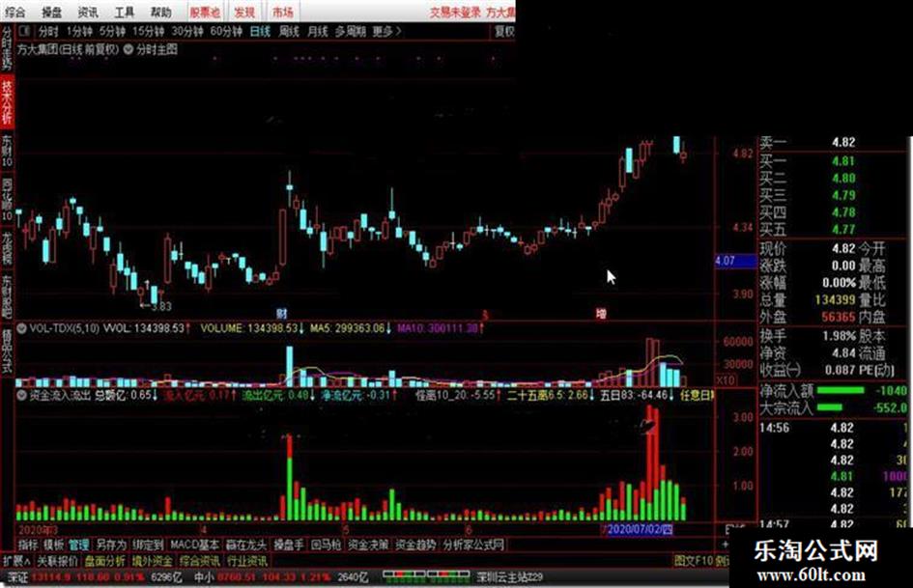This screenshot has height=588, width=913.
Task: Select the 管理 tab
Action: 78,545
